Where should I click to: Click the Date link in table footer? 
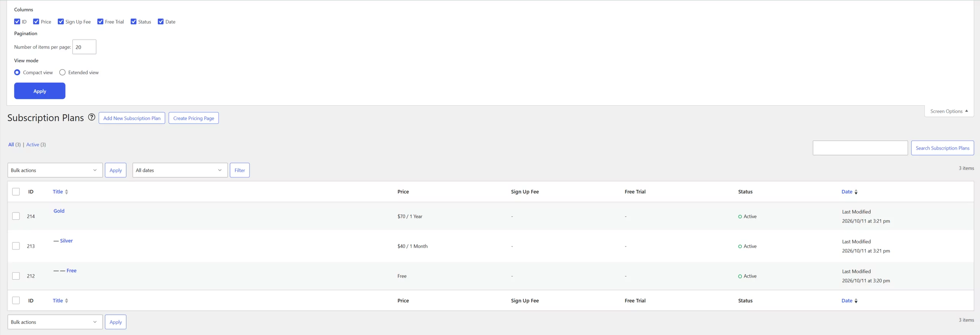(x=847, y=301)
